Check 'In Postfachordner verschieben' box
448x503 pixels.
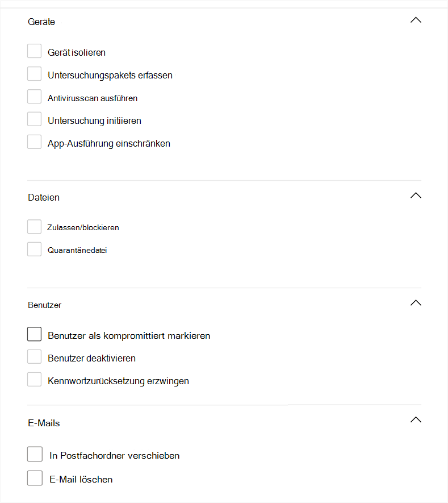tap(35, 455)
